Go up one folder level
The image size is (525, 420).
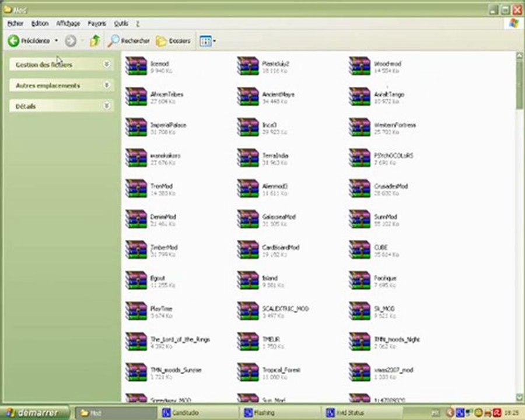(x=95, y=41)
